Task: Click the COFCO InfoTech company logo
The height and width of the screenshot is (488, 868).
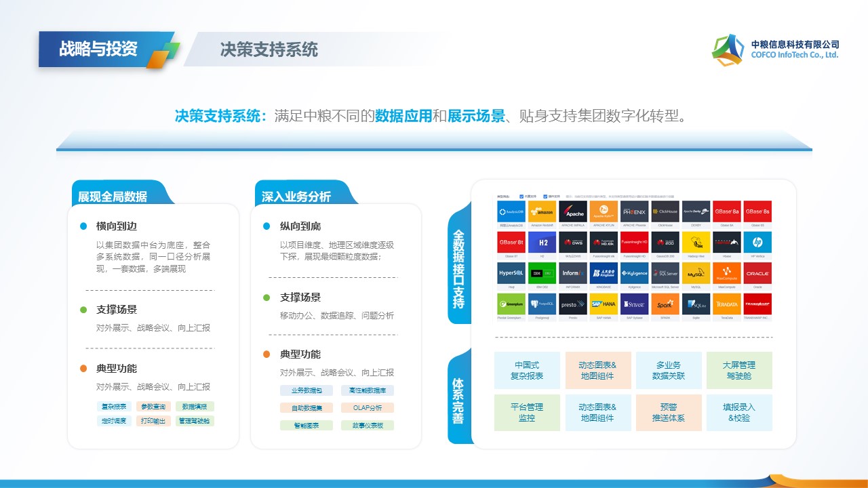Action: [775, 49]
